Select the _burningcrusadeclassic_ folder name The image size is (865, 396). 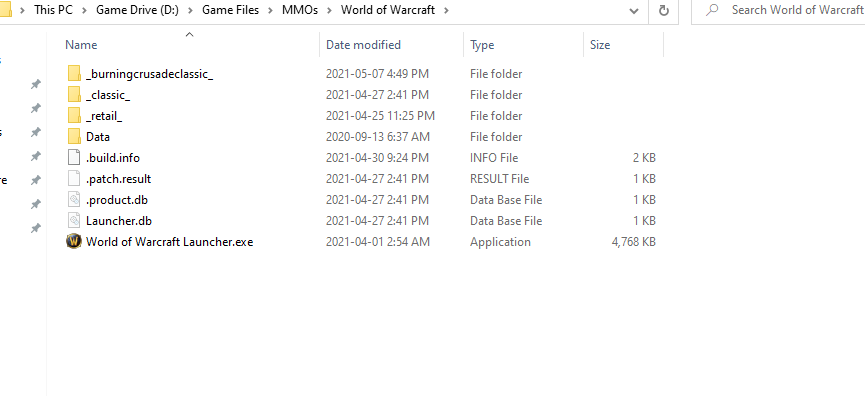pyautogui.click(x=149, y=74)
